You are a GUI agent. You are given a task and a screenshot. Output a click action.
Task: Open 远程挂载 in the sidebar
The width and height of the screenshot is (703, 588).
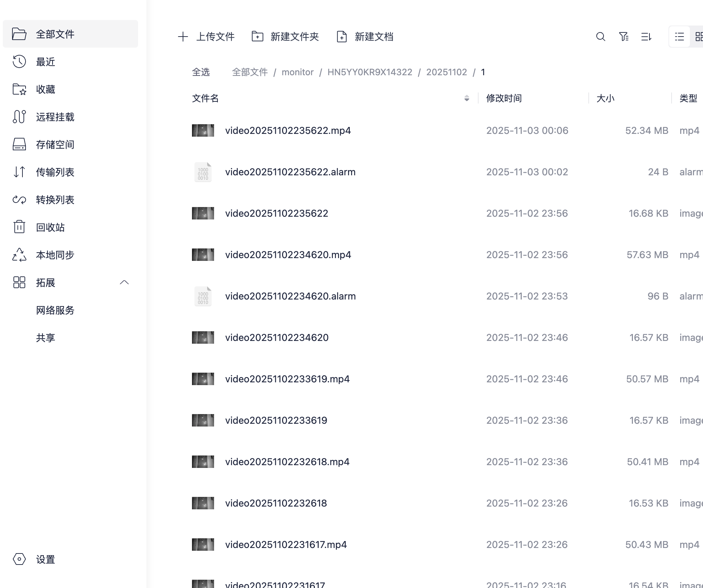(55, 117)
